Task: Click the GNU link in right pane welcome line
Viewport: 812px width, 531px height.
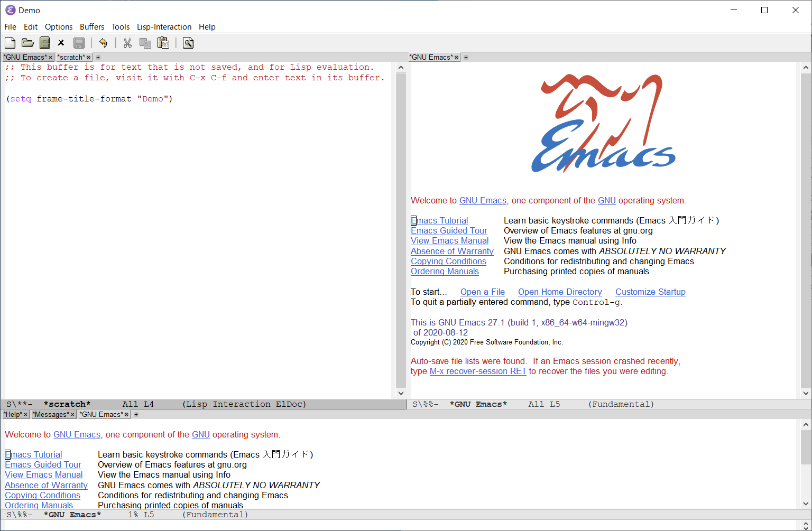Action: [606, 201]
